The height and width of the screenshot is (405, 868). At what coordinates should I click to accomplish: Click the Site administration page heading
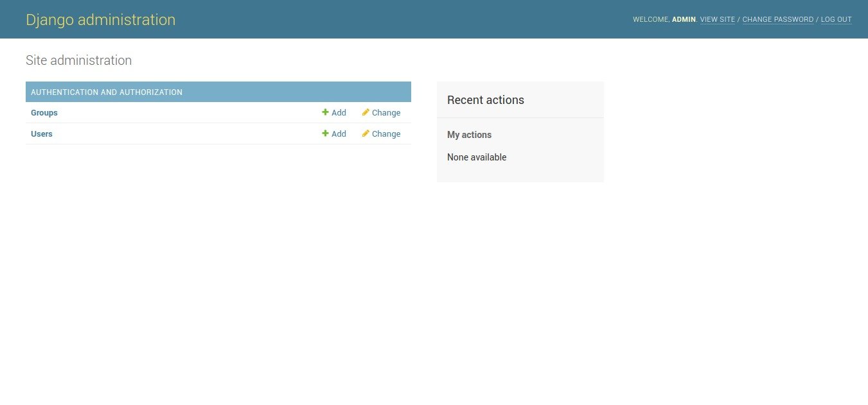click(78, 60)
